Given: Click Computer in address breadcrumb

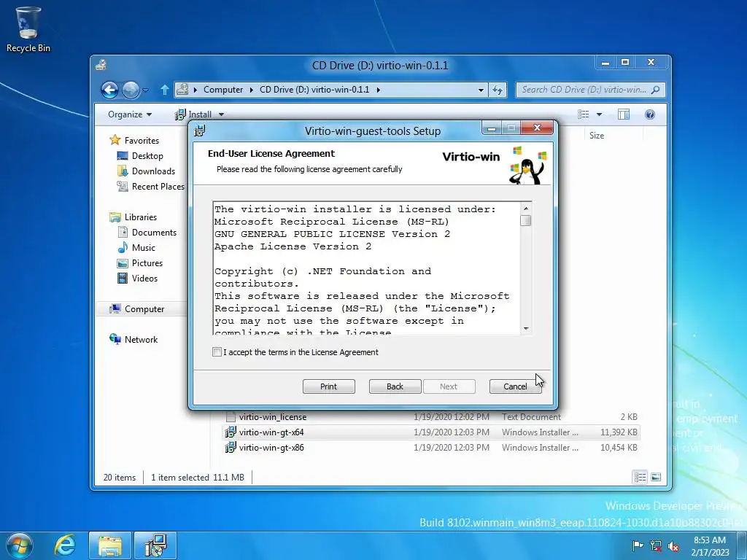Looking at the screenshot, I should point(223,90).
